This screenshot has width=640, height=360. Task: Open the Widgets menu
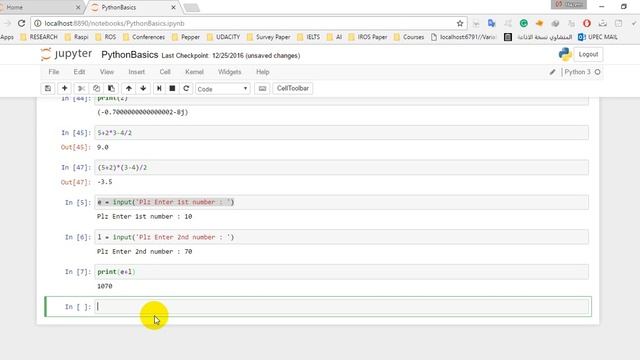(229, 72)
